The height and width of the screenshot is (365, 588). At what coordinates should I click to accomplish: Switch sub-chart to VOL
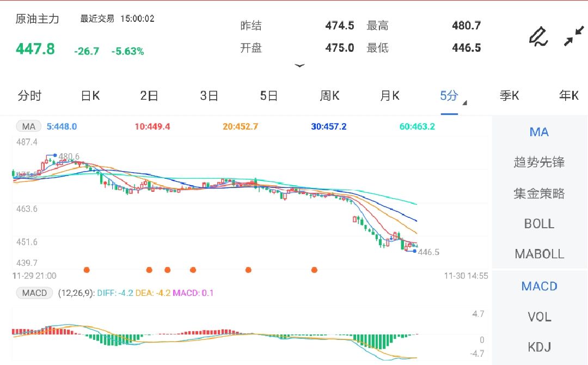coord(539,317)
